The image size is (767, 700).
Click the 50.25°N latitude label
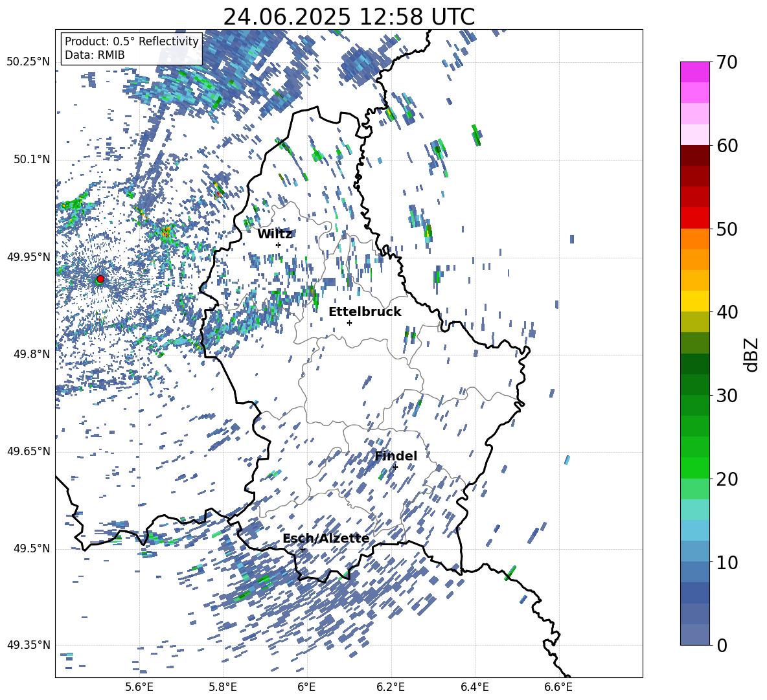pyautogui.click(x=29, y=62)
